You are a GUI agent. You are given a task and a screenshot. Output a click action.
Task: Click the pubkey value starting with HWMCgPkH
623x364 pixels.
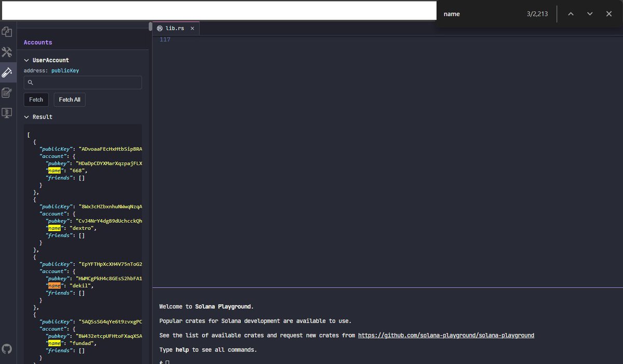pos(109,278)
